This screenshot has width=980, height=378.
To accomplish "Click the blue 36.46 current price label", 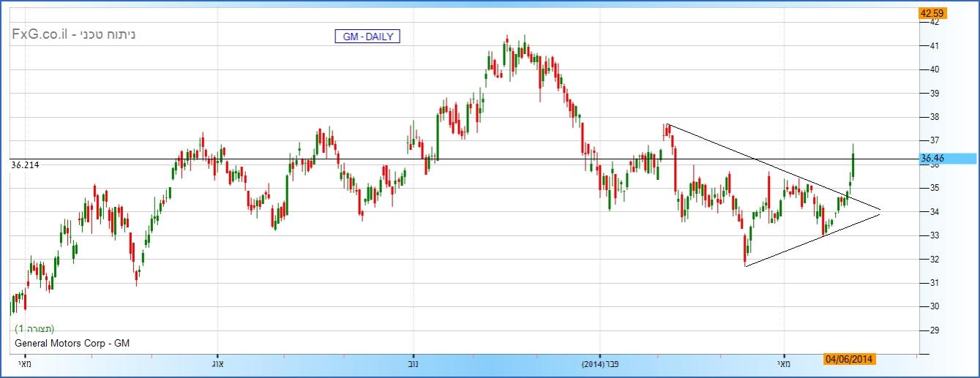I will pos(948,158).
